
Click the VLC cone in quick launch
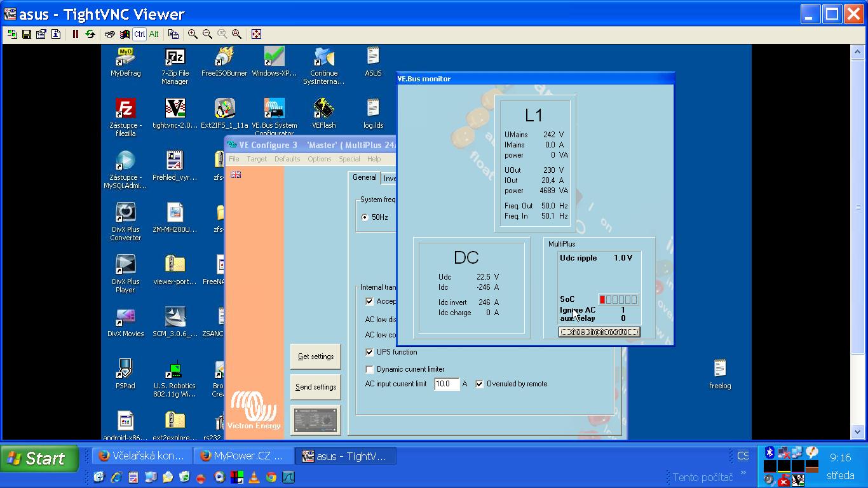coord(254,477)
